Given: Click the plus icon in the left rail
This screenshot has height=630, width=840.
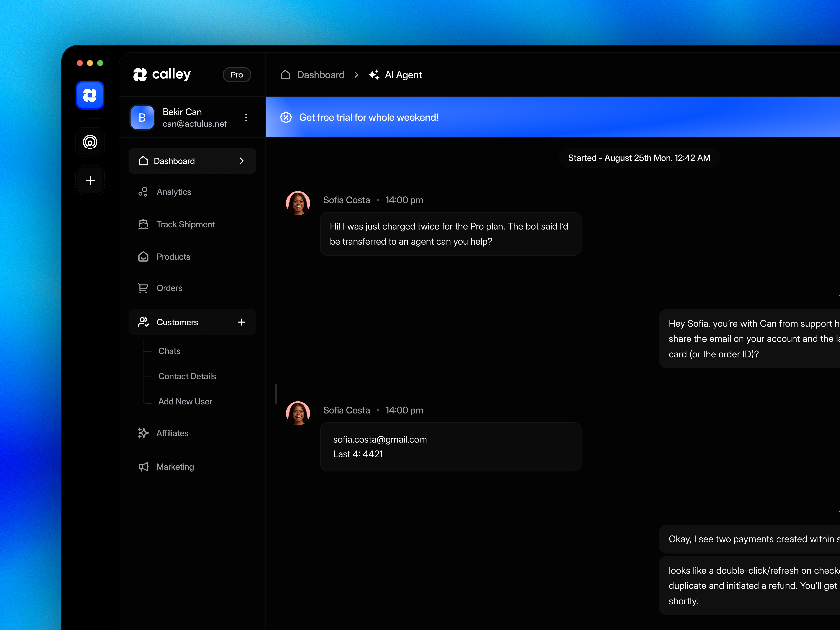Looking at the screenshot, I should point(90,180).
